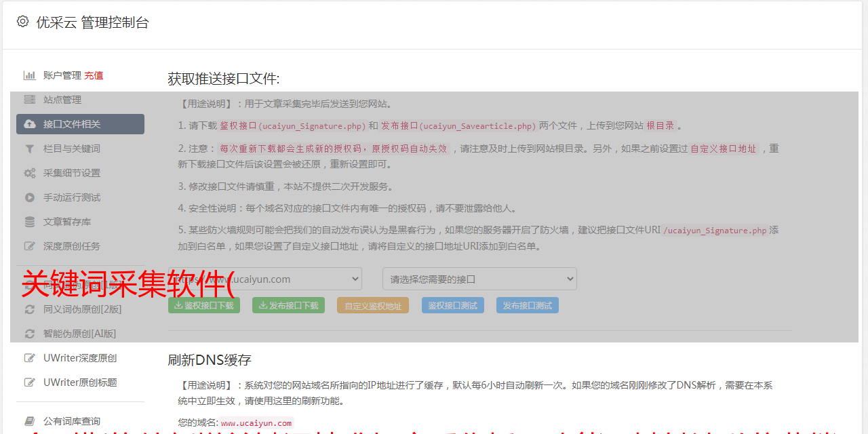Click the filter icon for 栏目与关键词
The height and width of the screenshot is (434, 868).
pos(30,149)
